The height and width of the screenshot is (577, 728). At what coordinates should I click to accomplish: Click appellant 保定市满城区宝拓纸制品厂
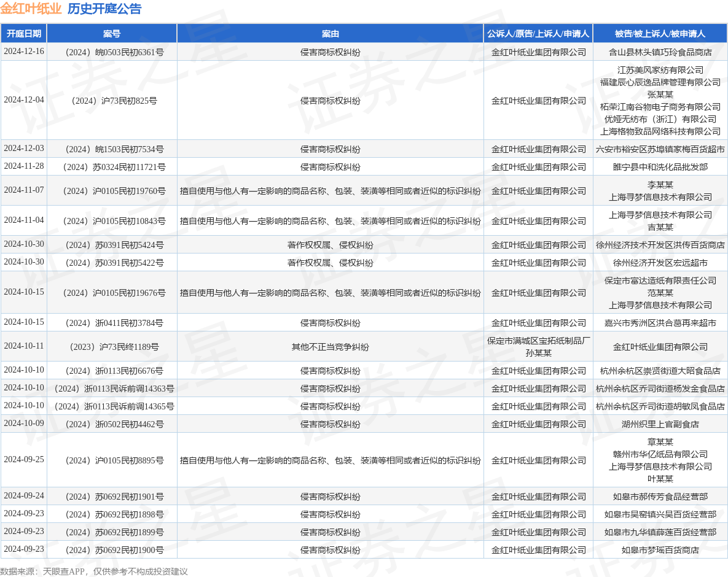538,341
